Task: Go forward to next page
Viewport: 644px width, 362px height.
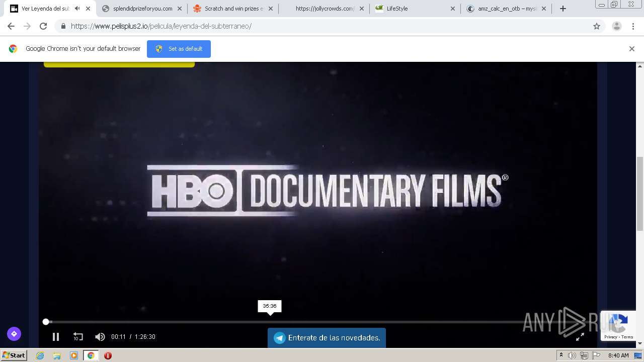Action: (x=27, y=26)
